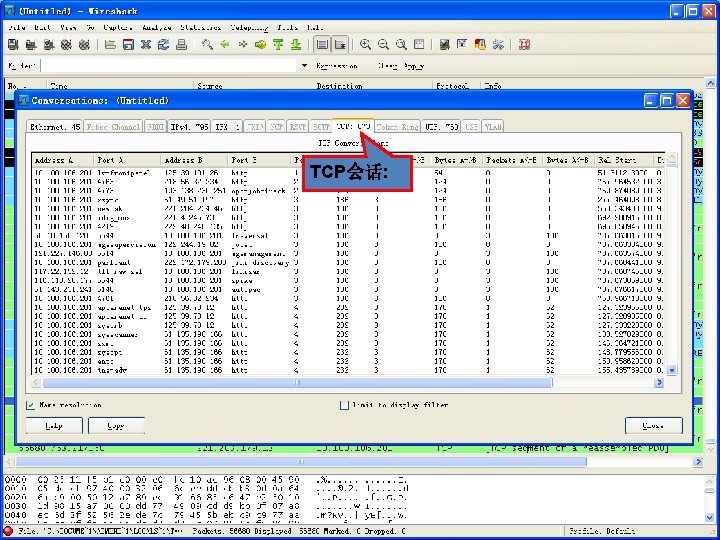Zoom in the packet text
The height and width of the screenshot is (540, 720).
pyautogui.click(x=366, y=45)
